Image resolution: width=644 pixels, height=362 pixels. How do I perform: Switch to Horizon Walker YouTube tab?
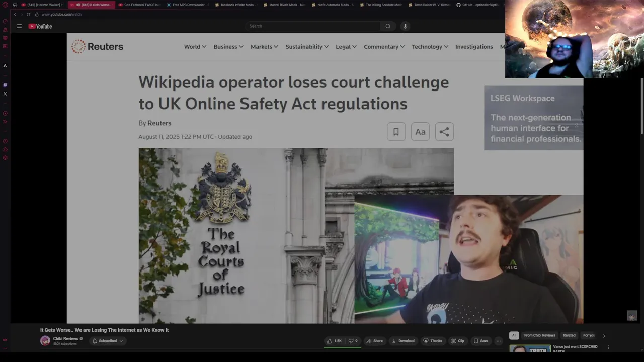pyautogui.click(x=42, y=5)
